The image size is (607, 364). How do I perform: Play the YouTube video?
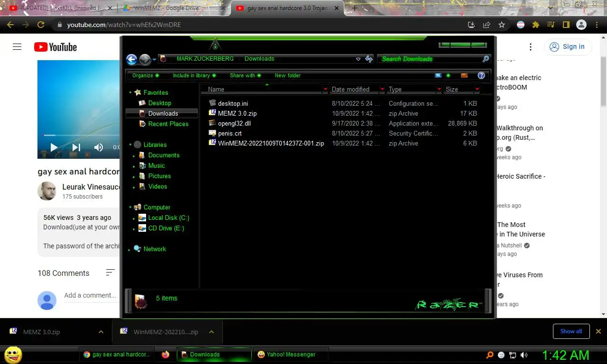point(54,147)
